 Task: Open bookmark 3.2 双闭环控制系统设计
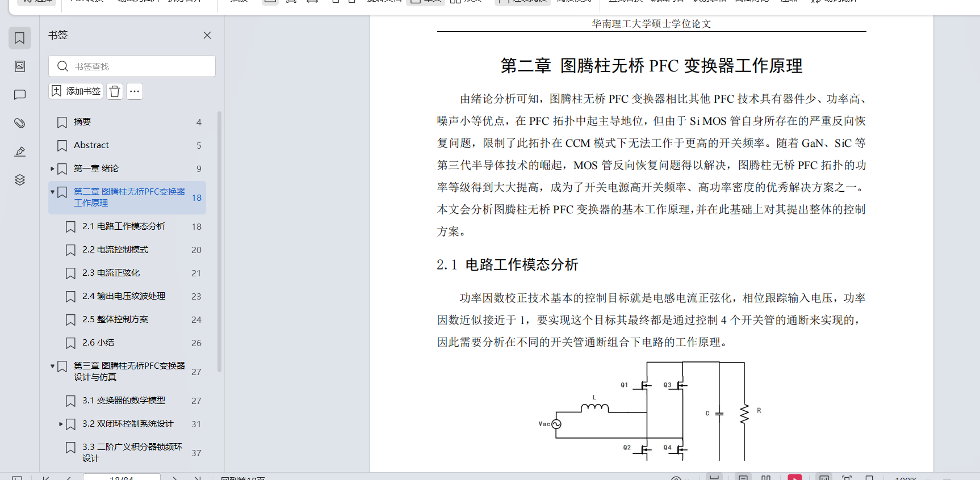pyautogui.click(x=128, y=424)
